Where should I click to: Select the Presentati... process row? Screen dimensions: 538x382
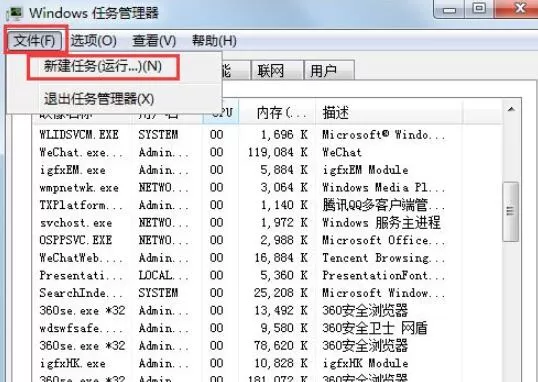click(x=268, y=275)
